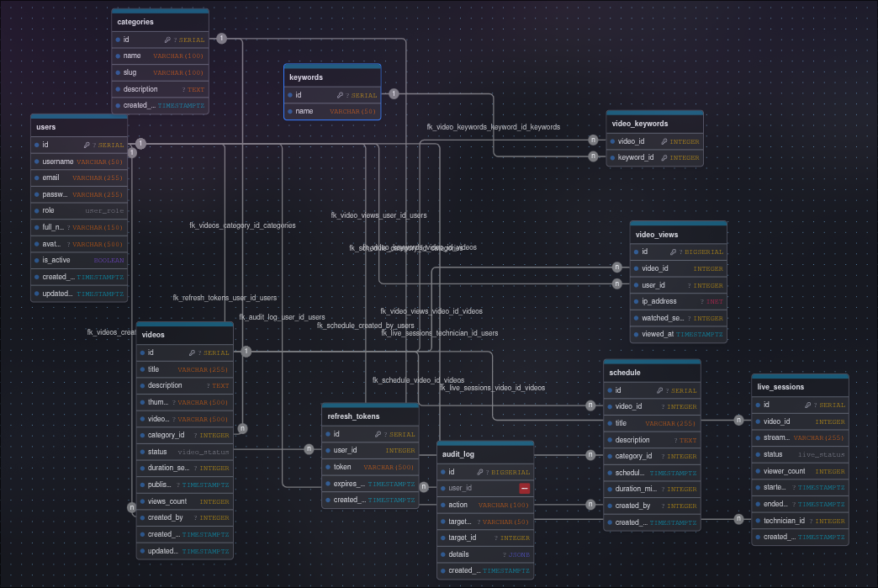878x588 pixels.
Task: Click the fk_video_views_video_id_videos relationship label
Action: 431,311
